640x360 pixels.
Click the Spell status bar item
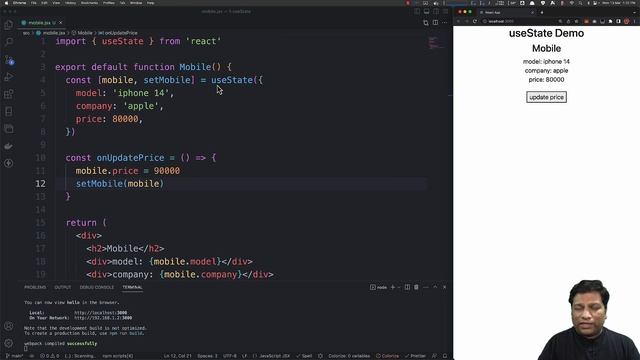click(304, 356)
